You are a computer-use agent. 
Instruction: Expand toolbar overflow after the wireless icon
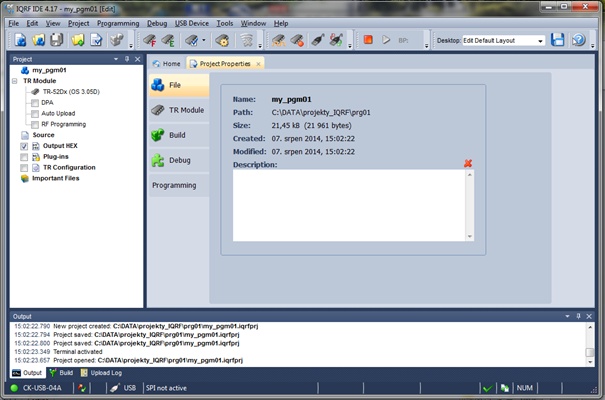(260, 46)
